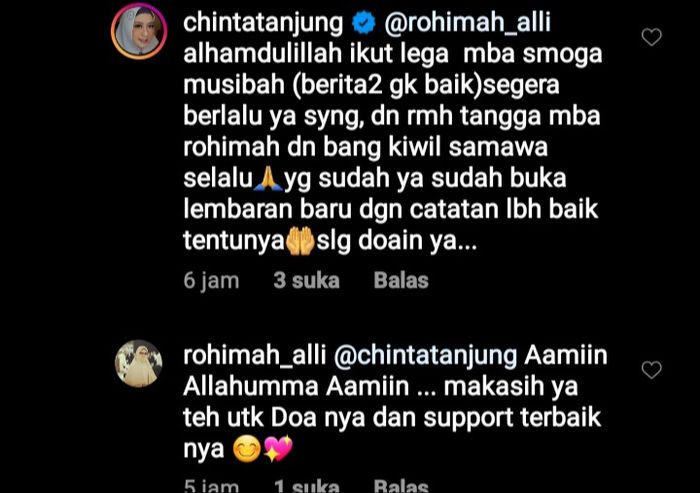Open rohimah_alli's profile avatar
The height and width of the screenshot is (493, 700).
pyautogui.click(x=139, y=363)
